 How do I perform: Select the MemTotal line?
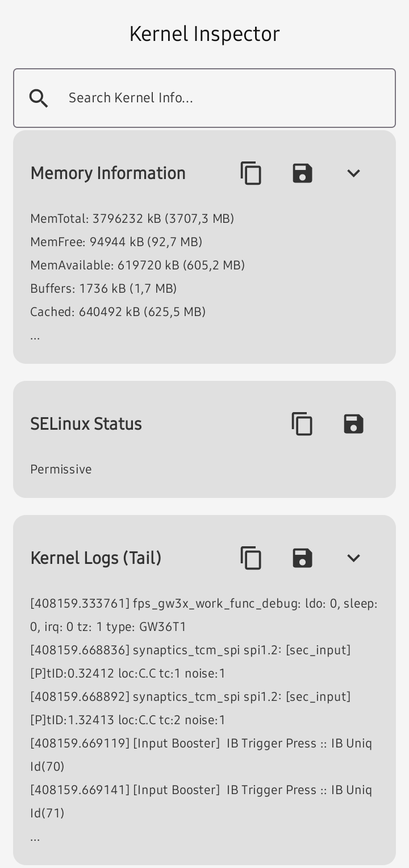[x=132, y=219]
